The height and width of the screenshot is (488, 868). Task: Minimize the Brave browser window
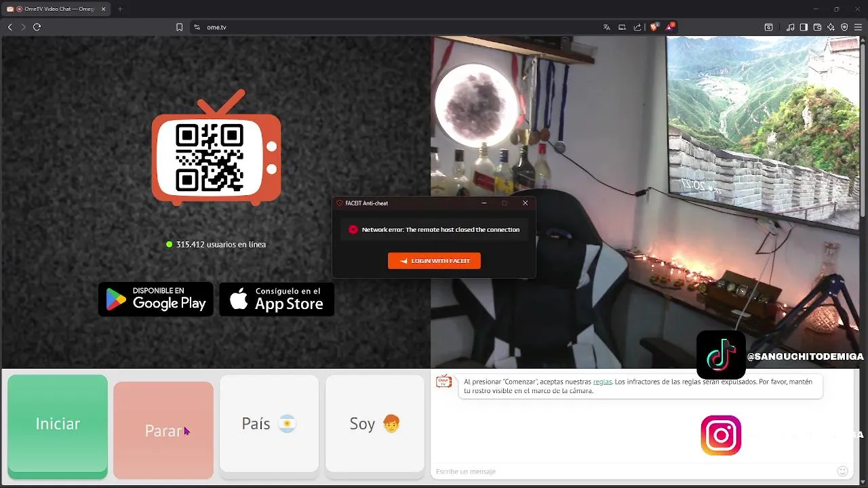(x=815, y=9)
